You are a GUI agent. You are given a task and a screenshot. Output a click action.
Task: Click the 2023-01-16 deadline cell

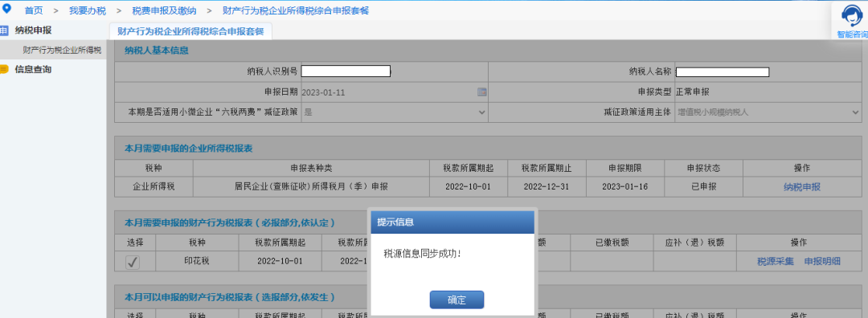pyautogui.click(x=625, y=186)
